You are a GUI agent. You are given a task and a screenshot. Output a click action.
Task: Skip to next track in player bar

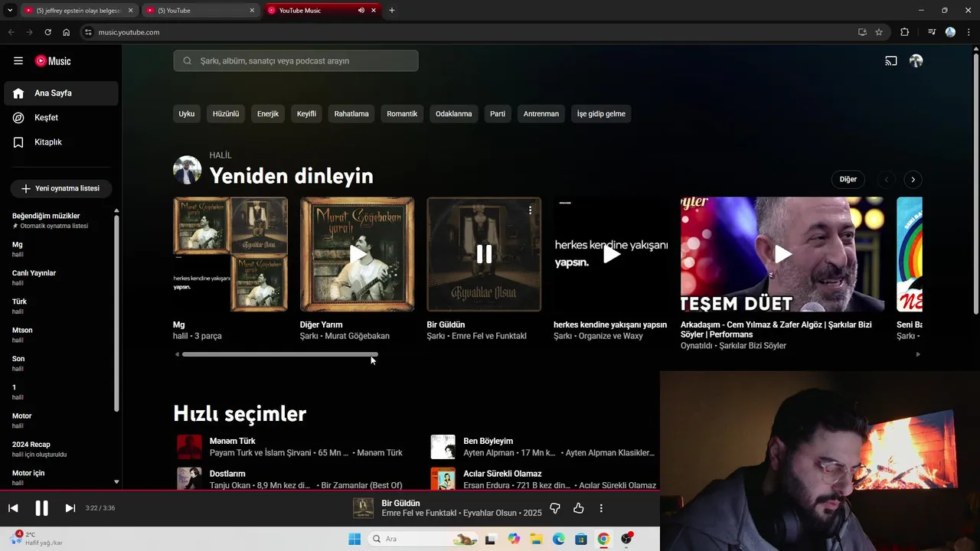(70, 508)
